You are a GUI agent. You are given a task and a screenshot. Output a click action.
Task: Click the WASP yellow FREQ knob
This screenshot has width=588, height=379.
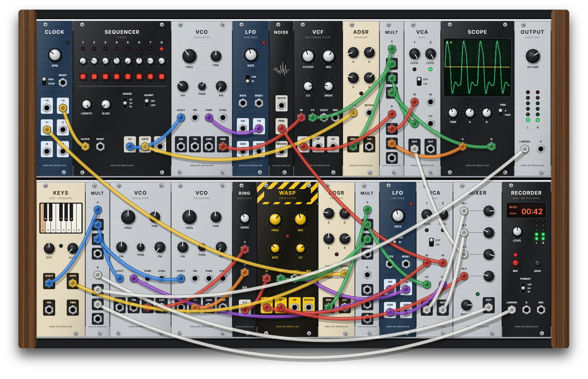[x=275, y=219]
